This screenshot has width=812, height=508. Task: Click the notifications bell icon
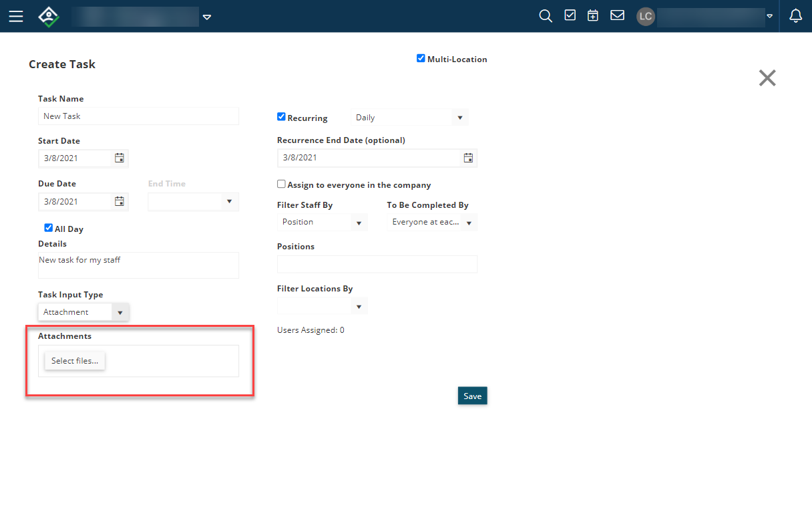(x=795, y=15)
